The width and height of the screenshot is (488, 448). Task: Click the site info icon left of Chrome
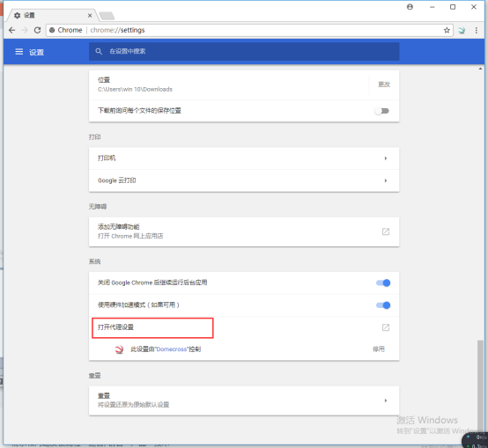pos(52,30)
